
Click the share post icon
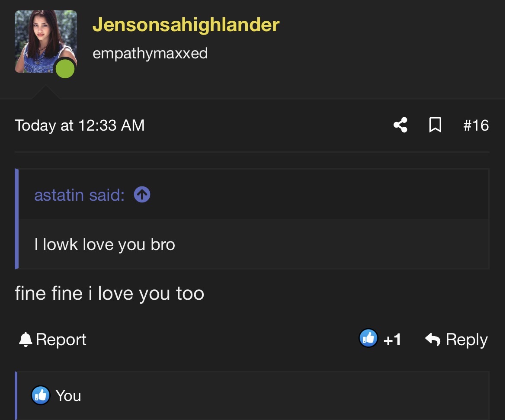click(x=400, y=125)
